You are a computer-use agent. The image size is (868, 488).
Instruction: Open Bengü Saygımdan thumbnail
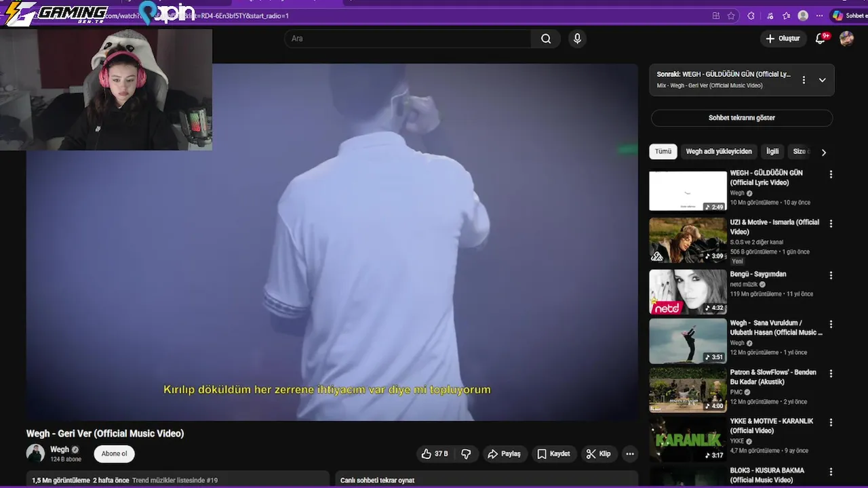point(688,292)
